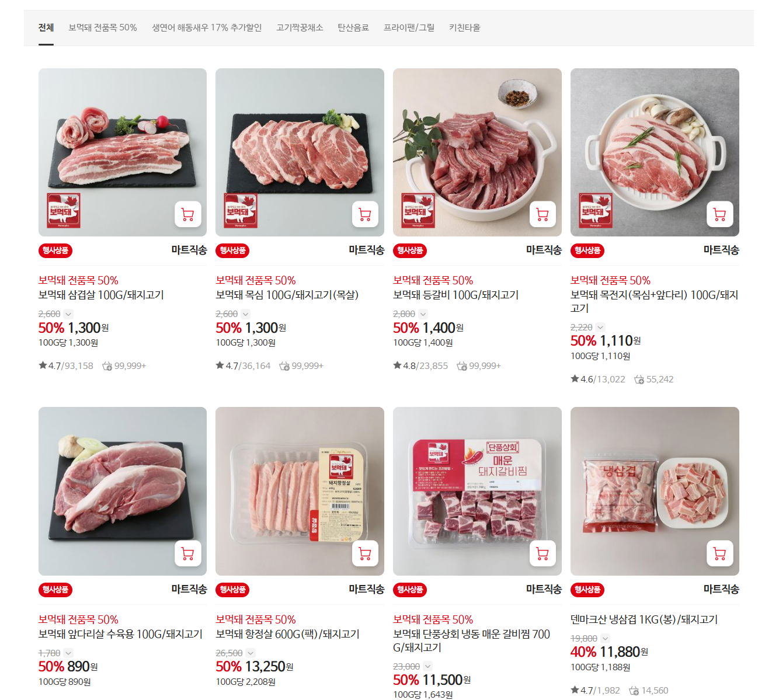View reviews rating 4.7/36,164 for 목심
The width and height of the screenshot is (772, 700).
coord(243,365)
